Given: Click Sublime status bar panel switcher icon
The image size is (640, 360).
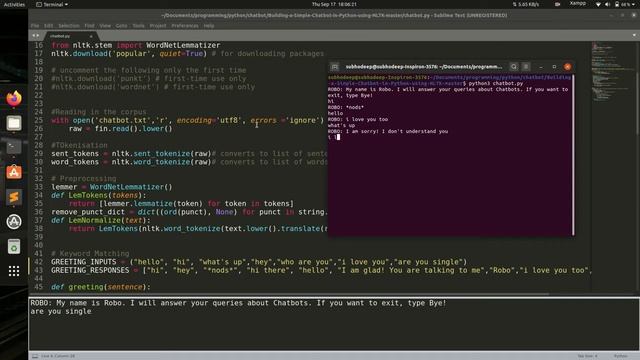Looking at the screenshot, I should (x=35, y=356).
